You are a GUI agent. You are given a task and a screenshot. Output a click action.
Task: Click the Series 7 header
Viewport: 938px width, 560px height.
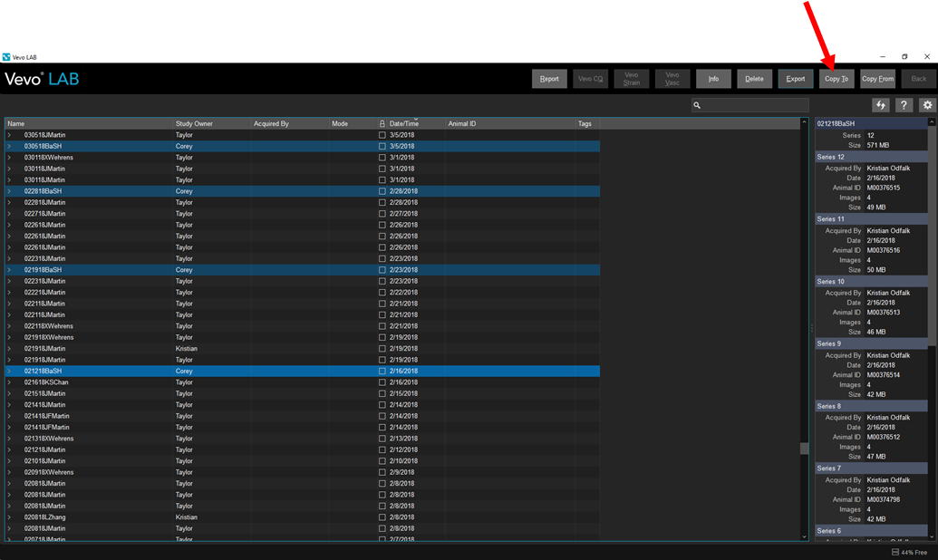coord(871,468)
